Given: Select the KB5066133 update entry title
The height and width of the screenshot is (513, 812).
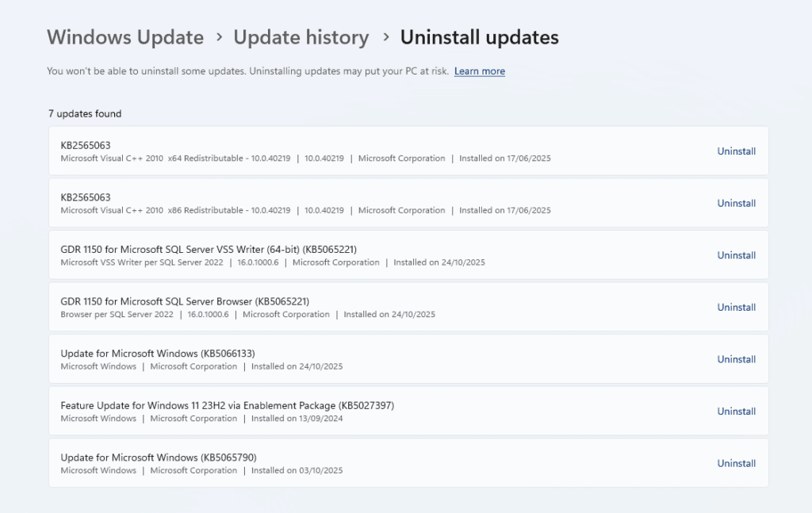Looking at the screenshot, I should [158, 354].
